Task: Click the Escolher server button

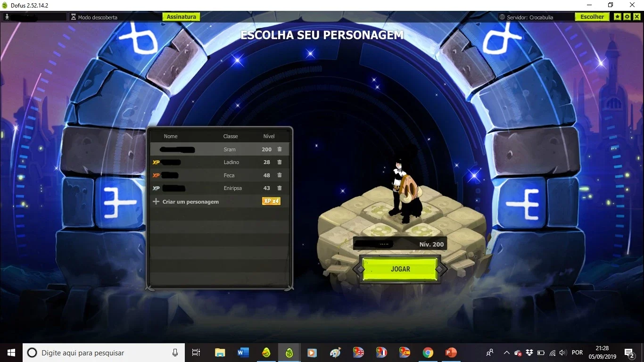Action: (592, 16)
